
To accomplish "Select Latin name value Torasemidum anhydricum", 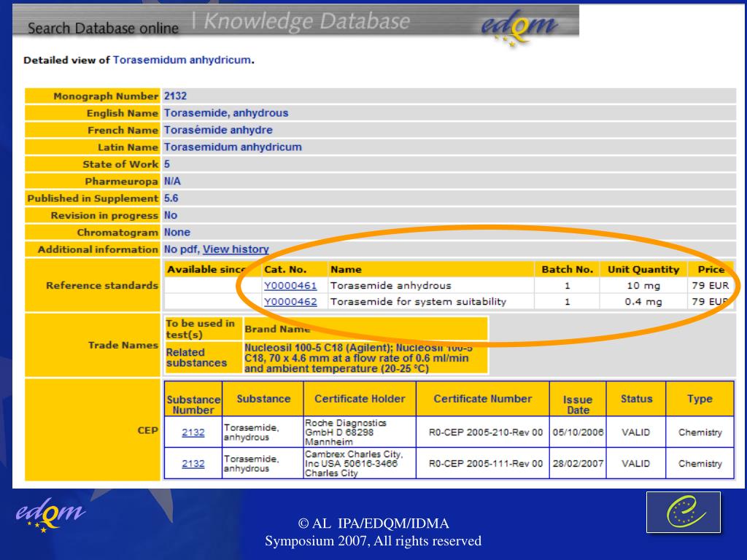I will [x=233, y=147].
